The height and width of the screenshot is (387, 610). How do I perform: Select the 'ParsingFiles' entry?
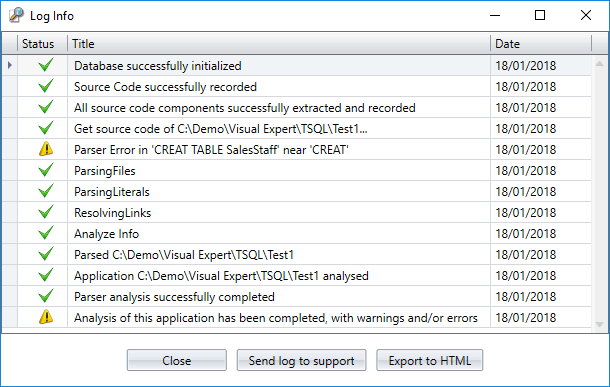point(105,171)
